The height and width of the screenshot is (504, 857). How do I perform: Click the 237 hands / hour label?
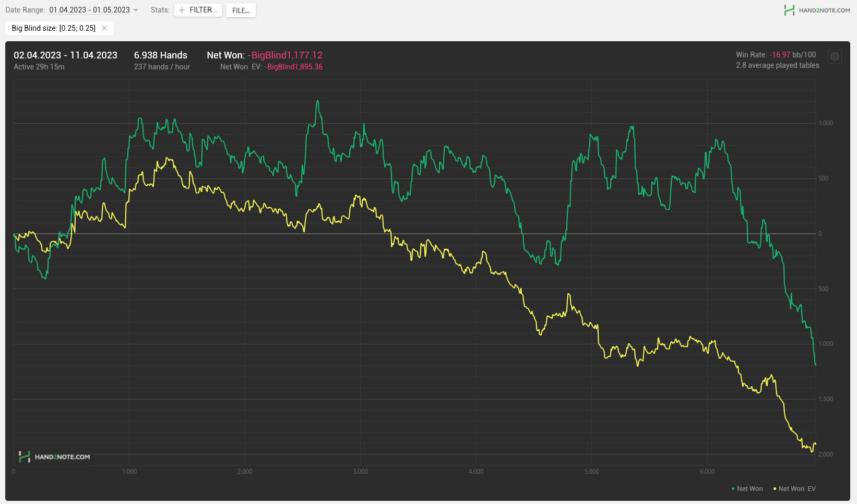pos(162,67)
